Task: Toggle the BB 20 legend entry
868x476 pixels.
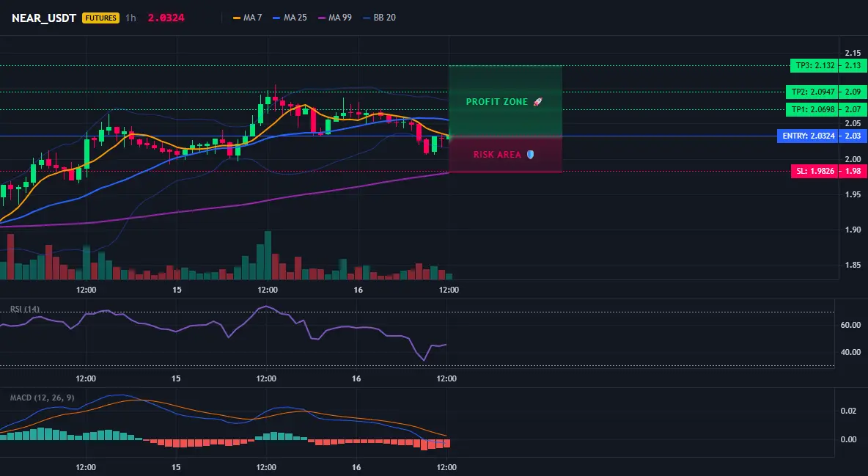Action: [379, 18]
